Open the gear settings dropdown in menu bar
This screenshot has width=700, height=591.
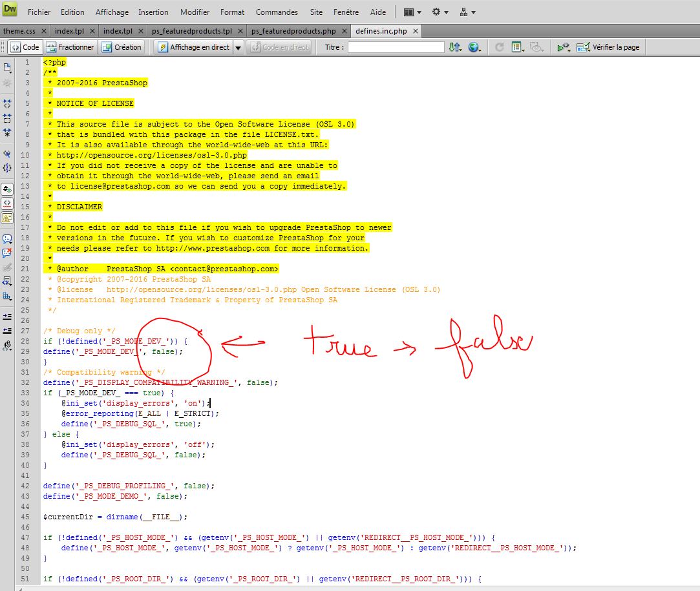(440, 12)
